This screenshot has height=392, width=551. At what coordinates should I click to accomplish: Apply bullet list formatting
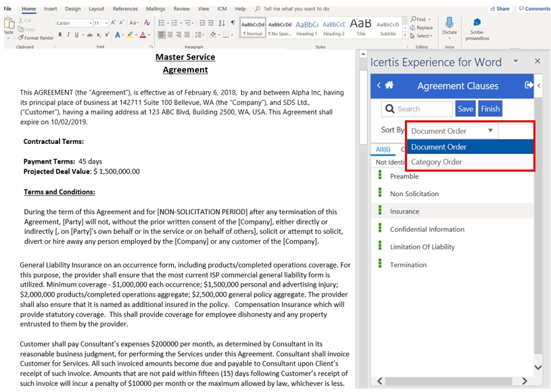(162, 23)
